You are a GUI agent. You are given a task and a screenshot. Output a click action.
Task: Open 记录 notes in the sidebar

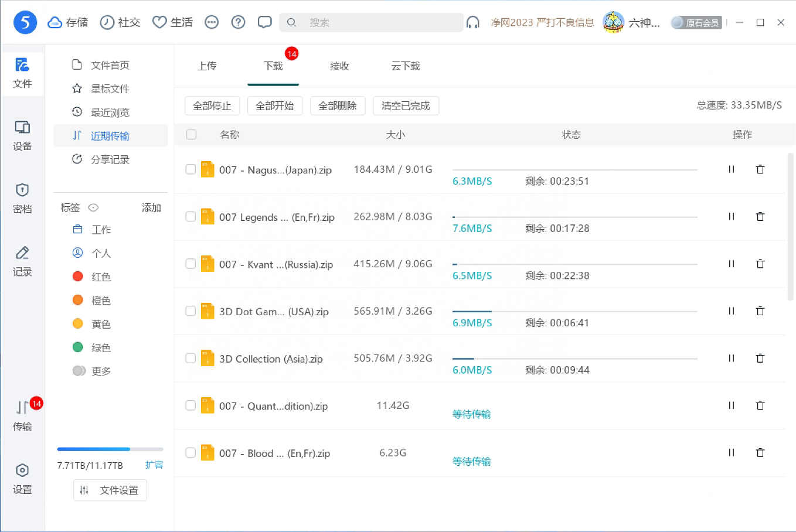[x=22, y=261]
